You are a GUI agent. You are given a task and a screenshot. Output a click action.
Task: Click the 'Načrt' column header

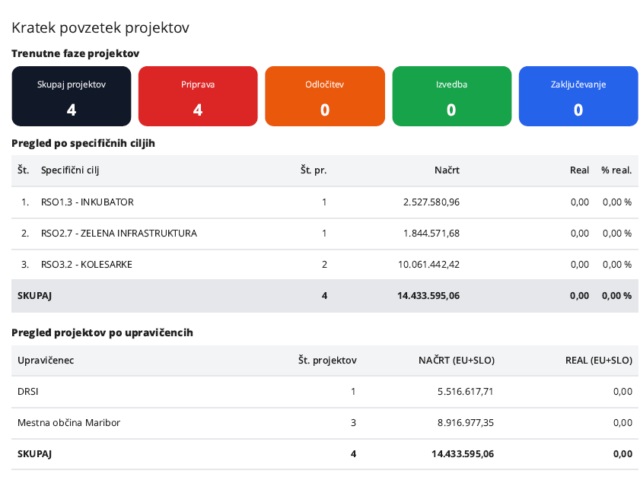tap(447, 170)
